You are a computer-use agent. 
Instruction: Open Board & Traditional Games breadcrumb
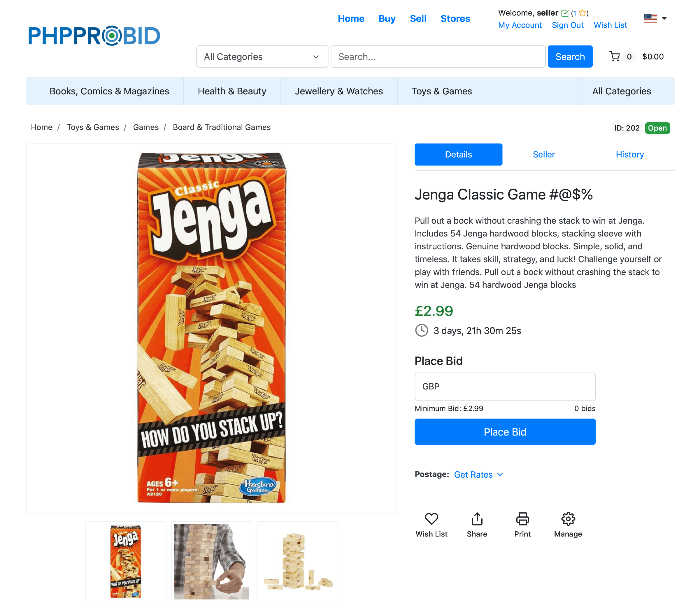pos(222,127)
